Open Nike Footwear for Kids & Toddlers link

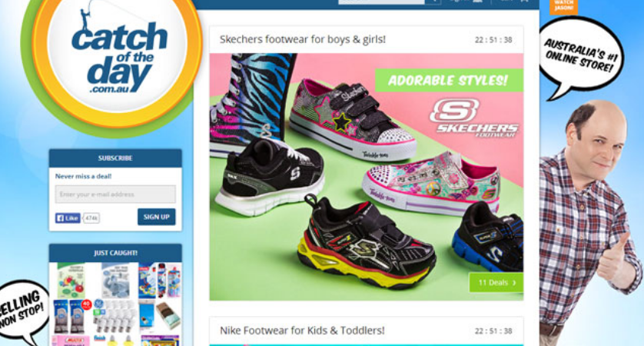[x=302, y=331]
